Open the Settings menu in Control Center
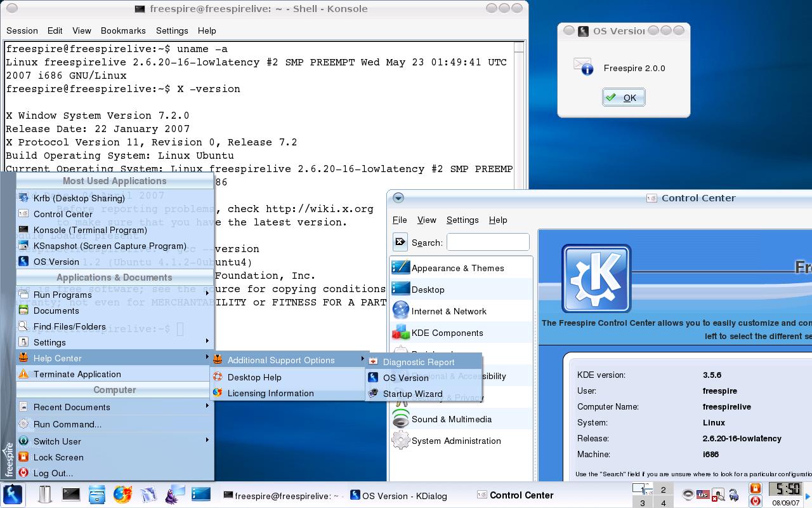Viewport: 812px width, 508px height. click(462, 220)
